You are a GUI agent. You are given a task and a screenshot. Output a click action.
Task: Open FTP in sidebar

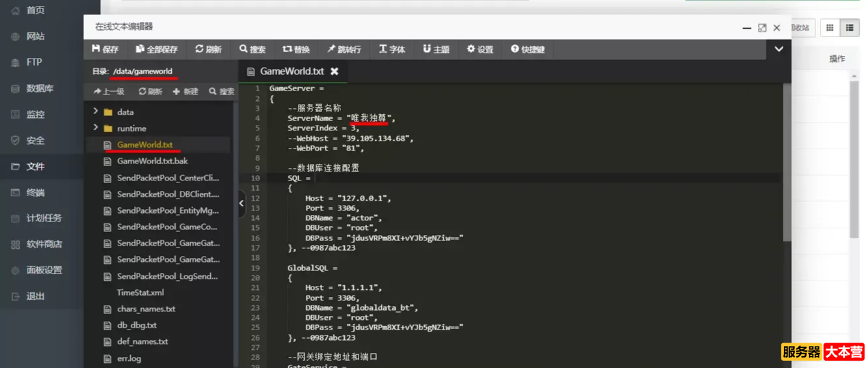pos(34,63)
